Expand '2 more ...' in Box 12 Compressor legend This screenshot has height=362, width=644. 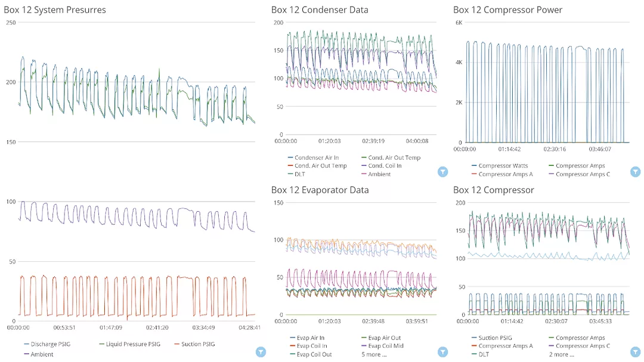(562, 354)
